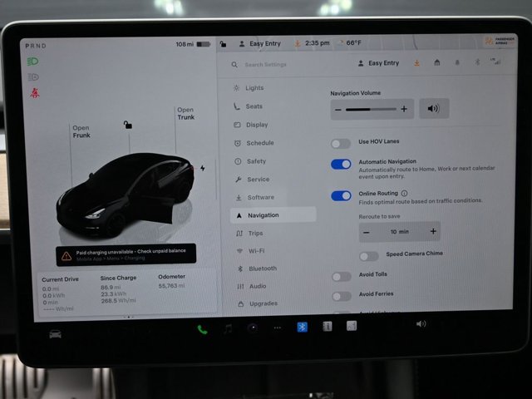Screen dimensions: 532x399
Task: Disable the Automatic Navigation toggle
Action: [x=341, y=165]
